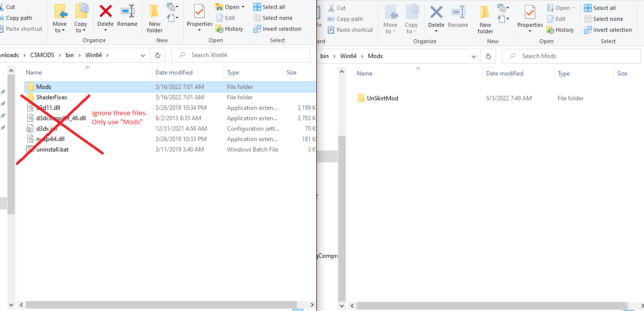Click Move to in left window ribbon
Image resolution: width=644 pixels, height=311 pixels.
point(60,18)
